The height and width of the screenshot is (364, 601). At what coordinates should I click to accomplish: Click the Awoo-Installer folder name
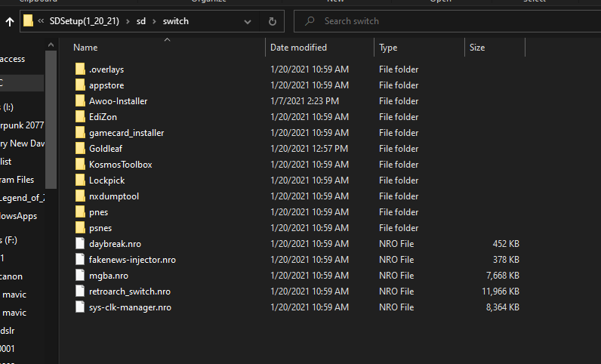pyautogui.click(x=118, y=101)
